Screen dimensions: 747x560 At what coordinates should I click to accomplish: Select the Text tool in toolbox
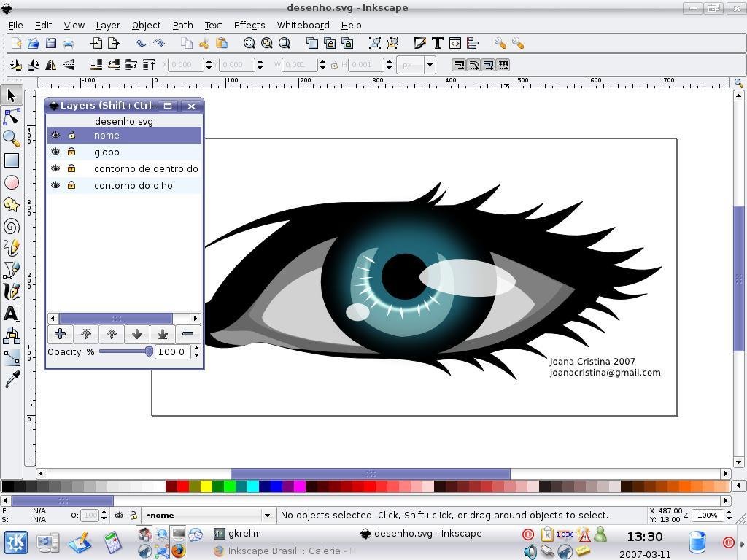click(x=12, y=314)
